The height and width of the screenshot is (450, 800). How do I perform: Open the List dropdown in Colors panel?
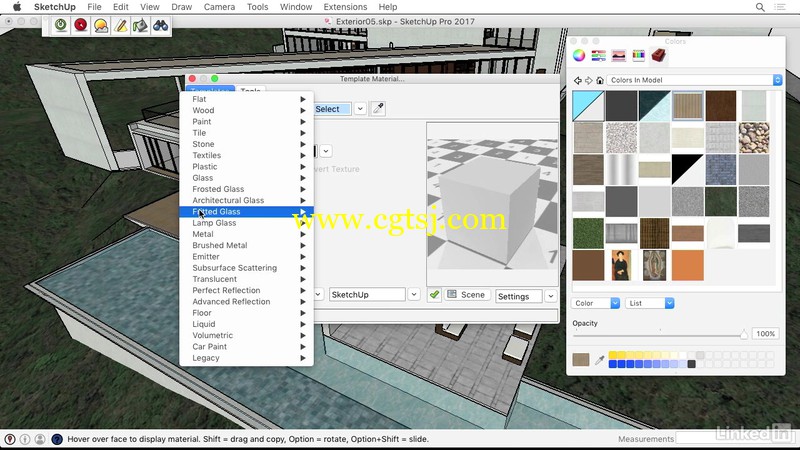649,303
